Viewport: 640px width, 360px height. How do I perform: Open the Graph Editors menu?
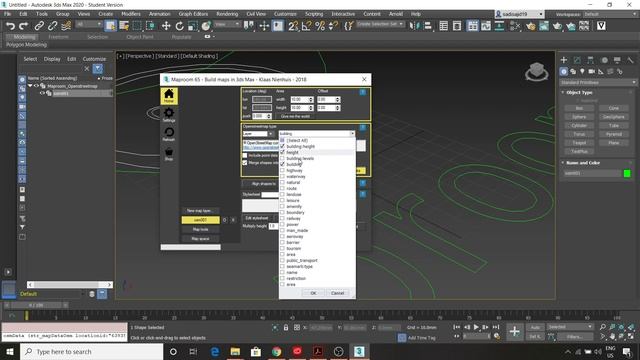(193, 14)
